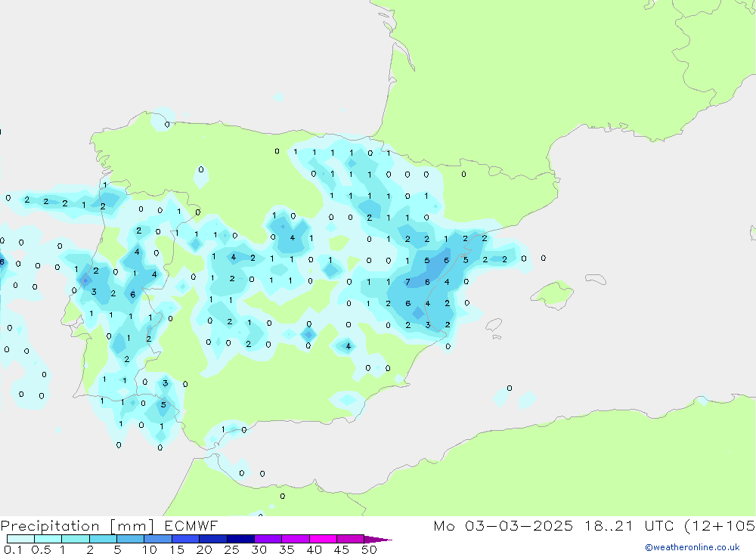Select the 40–45 mm legend swatch
Screen dimensions: 756x554
tap(323, 539)
